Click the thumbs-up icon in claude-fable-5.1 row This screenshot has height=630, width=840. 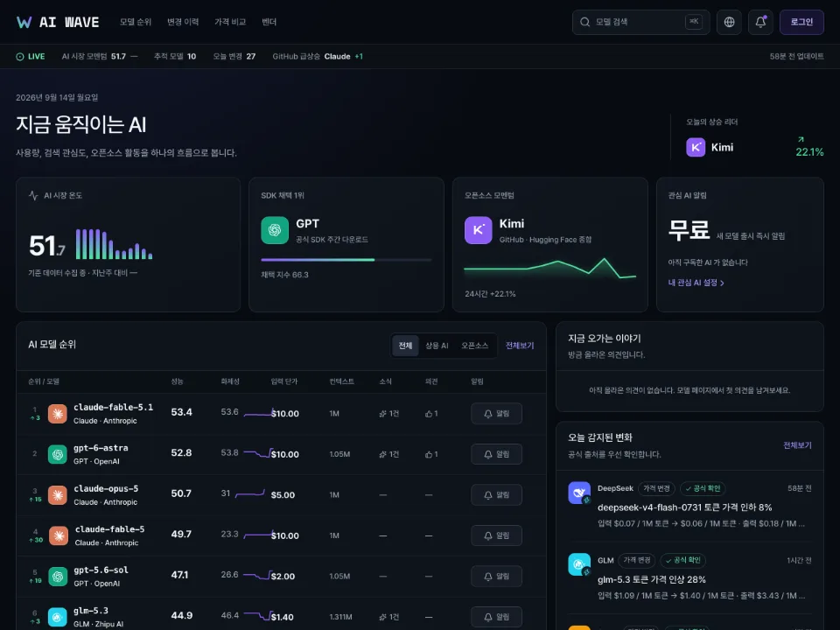[x=429, y=414]
